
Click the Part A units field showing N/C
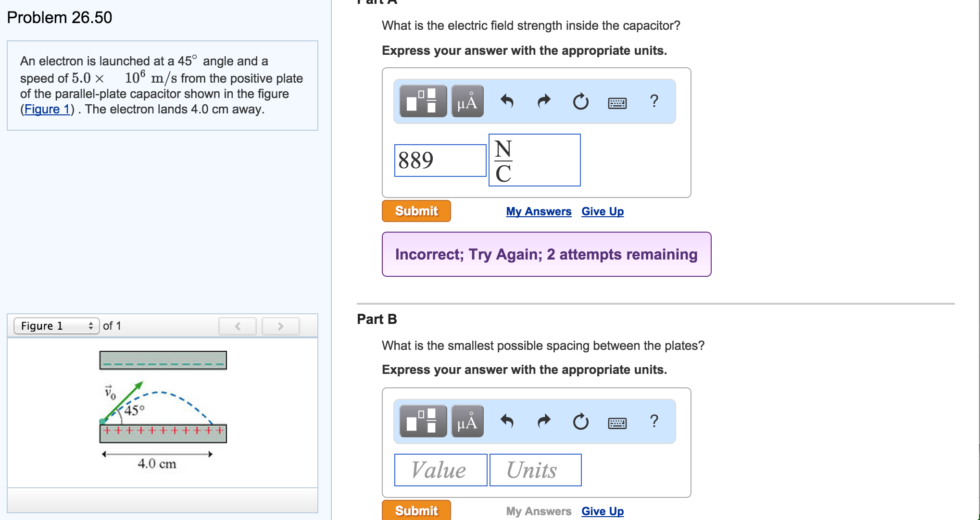tap(535, 160)
